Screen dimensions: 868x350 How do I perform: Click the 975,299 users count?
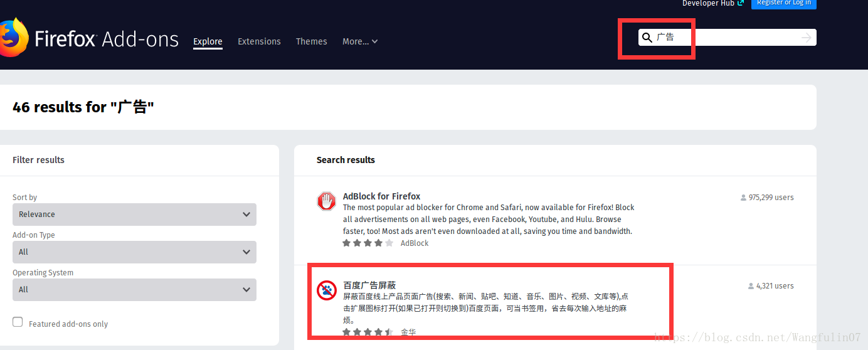(x=767, y=197)
